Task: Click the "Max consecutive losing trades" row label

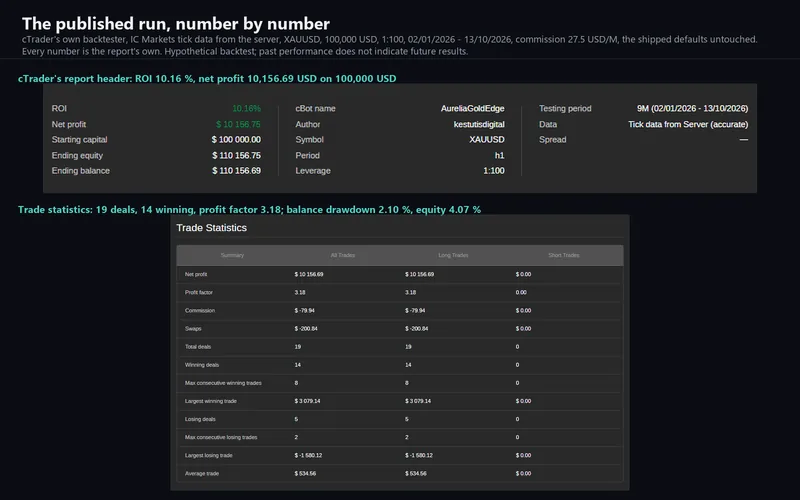Action: pos(221,437)
